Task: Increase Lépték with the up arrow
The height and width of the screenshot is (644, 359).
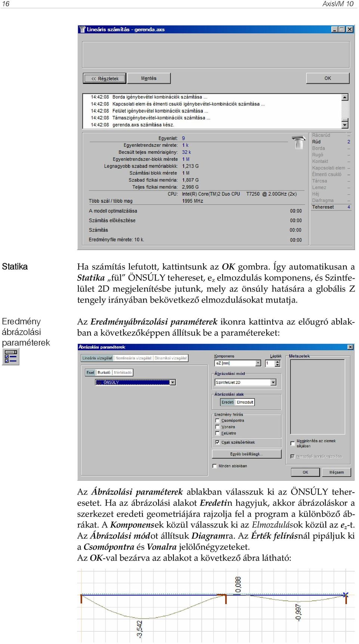Action: click(277, 362)
